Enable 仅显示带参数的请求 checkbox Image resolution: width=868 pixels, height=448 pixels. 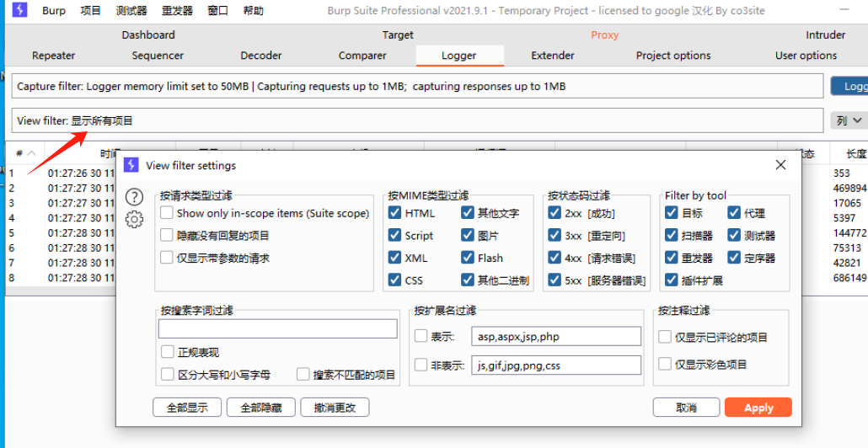pyautogui.click(x=167, y=258)
